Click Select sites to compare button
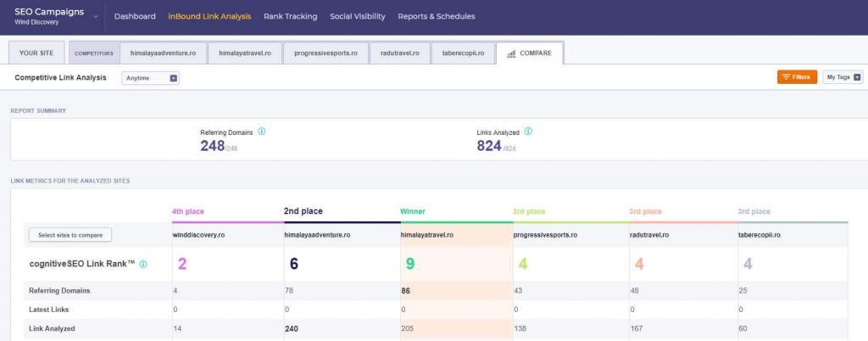Viewport: 868px width, 341px height. click(70, 235)
